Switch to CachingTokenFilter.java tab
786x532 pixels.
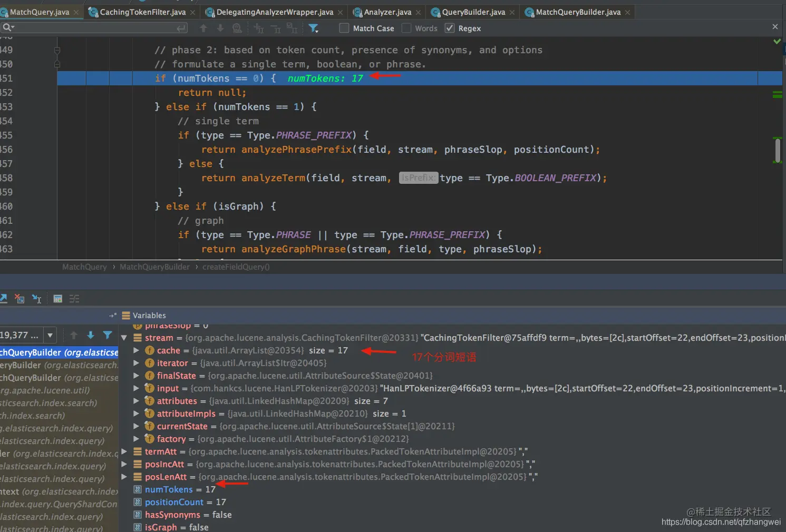pyautogui.click(x=142, y=12)
